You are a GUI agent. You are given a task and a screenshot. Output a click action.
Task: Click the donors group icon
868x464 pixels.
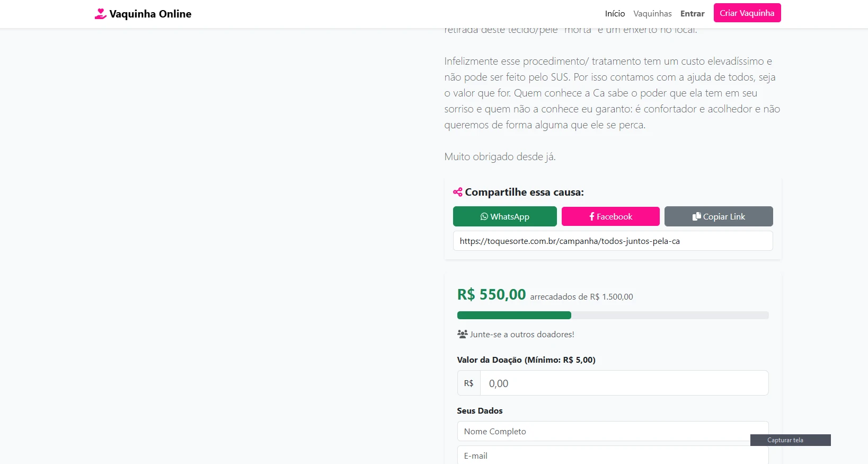[462, 334]
